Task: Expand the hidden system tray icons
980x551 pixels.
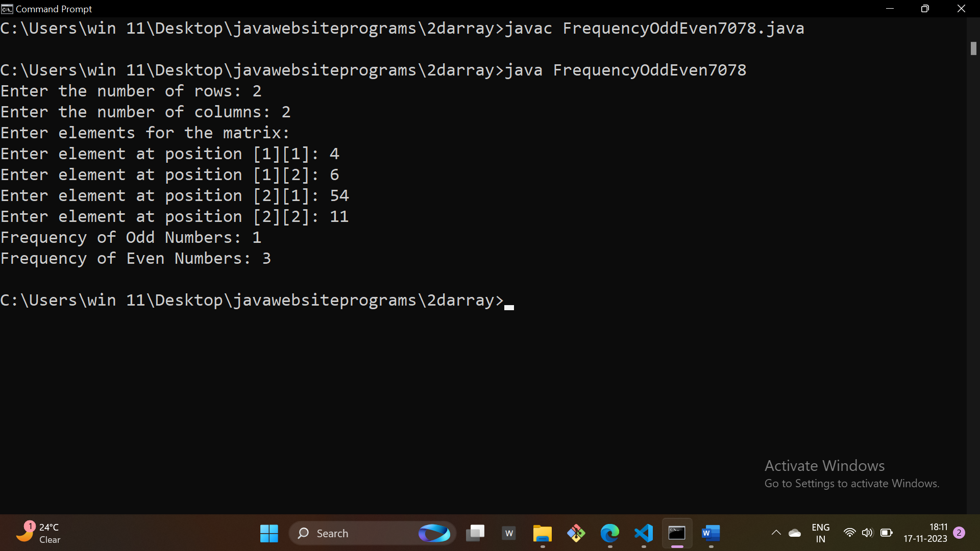Action: point(776,533)
